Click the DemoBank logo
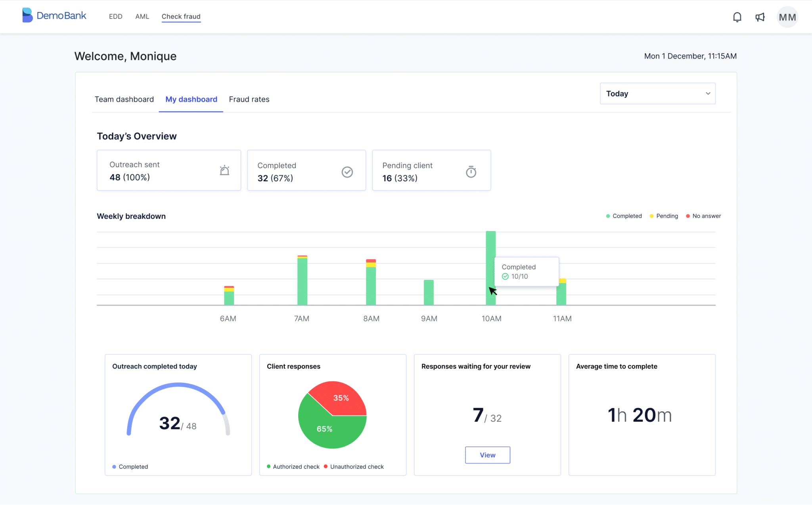This screenshot has width=812, height=505. point(54,16)
